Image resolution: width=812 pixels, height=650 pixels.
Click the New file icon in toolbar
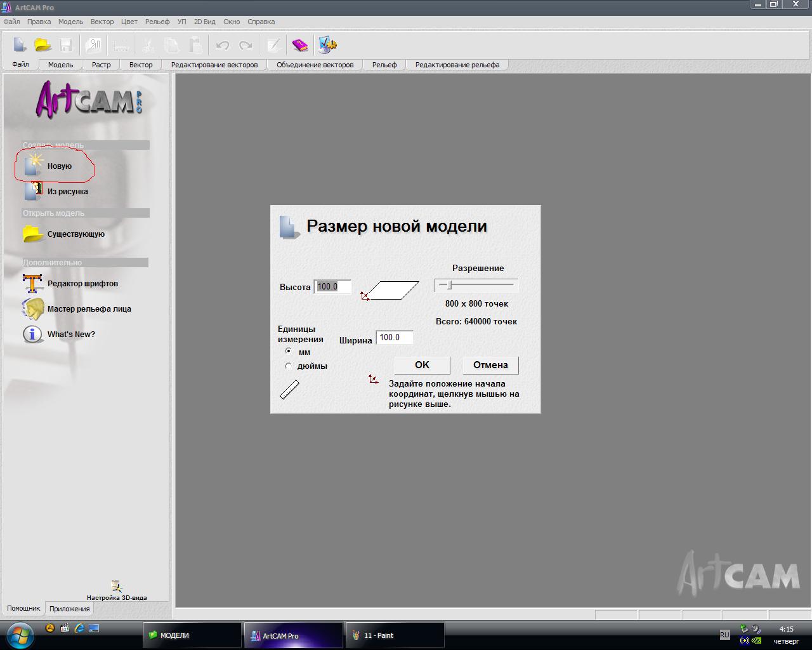point(20,45)
